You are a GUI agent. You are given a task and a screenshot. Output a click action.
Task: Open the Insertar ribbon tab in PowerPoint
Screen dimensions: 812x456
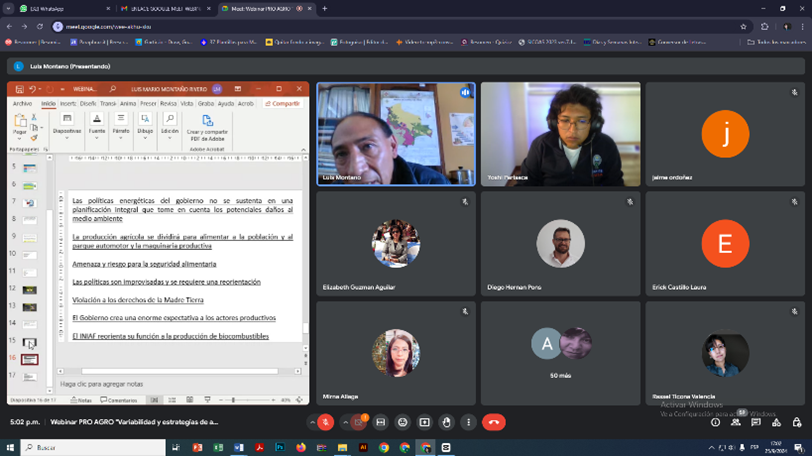pyautogui.click(x=67, y=103)
